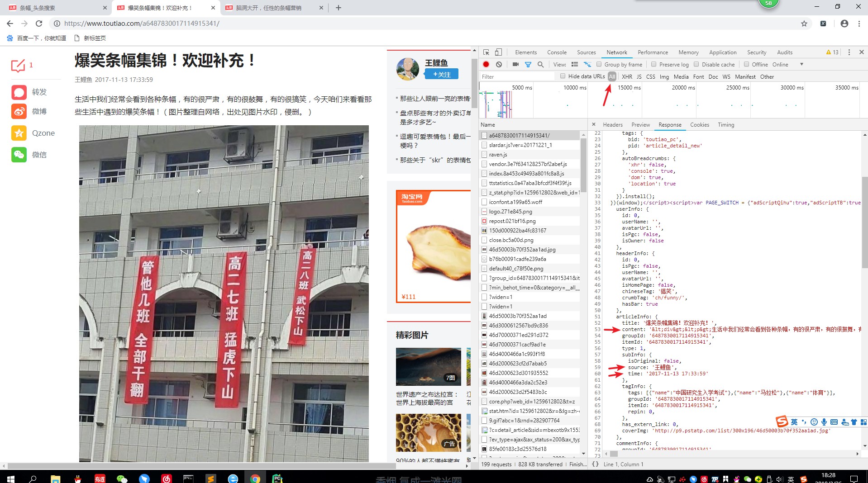Viewport: 868px width, 483px height.
Task: Filter requests by Doc type
Action: pyautogui.click(x=713, y=77)
